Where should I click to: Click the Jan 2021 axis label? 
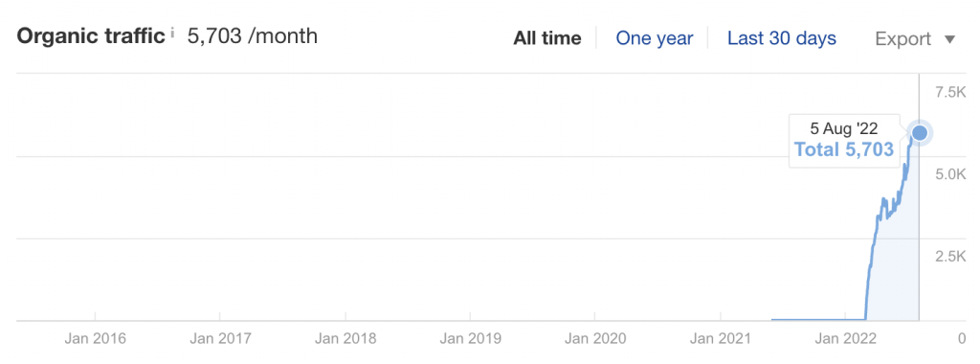point(721,339)
